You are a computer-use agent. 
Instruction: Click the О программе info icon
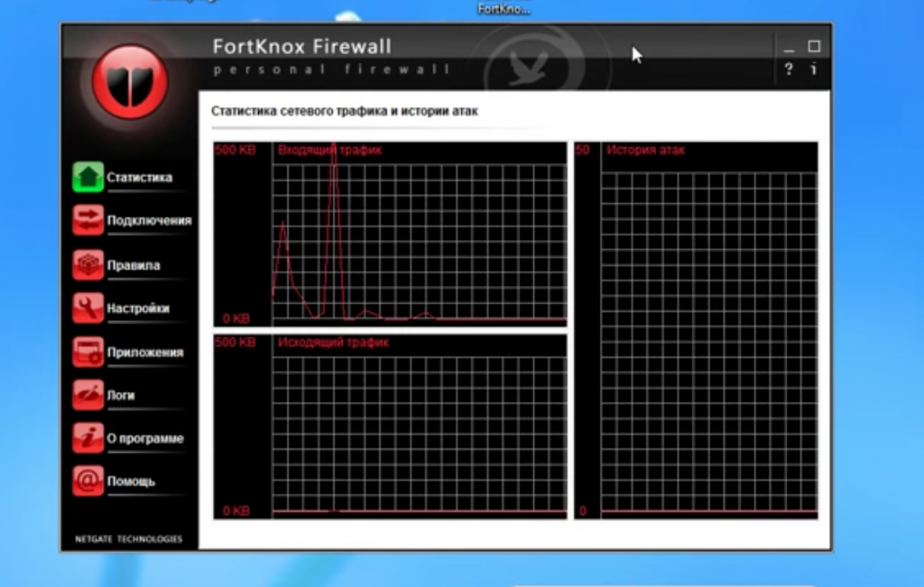(x=88, y=437)
